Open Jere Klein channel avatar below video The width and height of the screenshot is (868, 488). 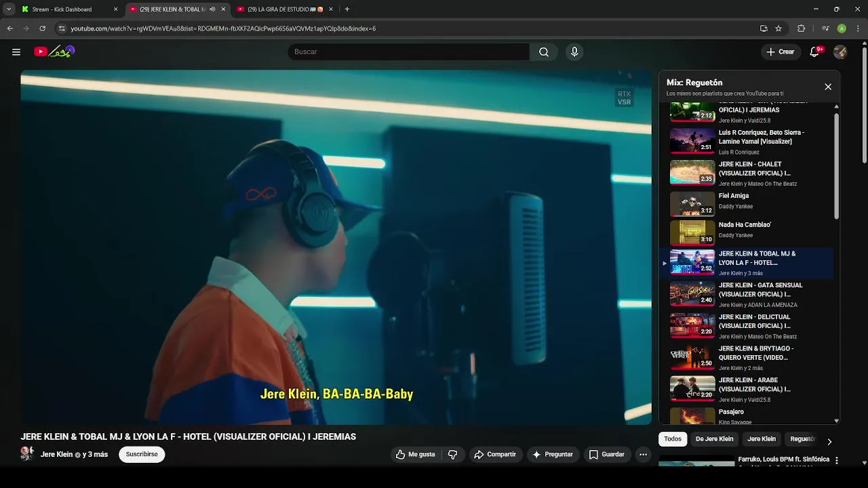27,453
